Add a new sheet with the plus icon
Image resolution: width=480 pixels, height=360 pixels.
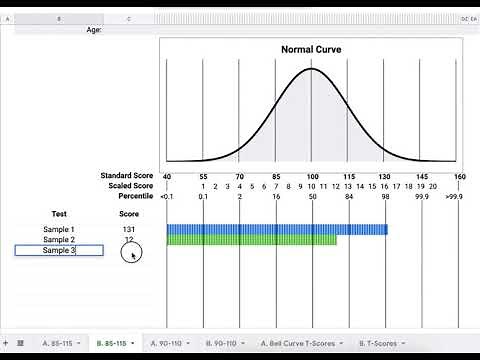[x=6, y=343]
